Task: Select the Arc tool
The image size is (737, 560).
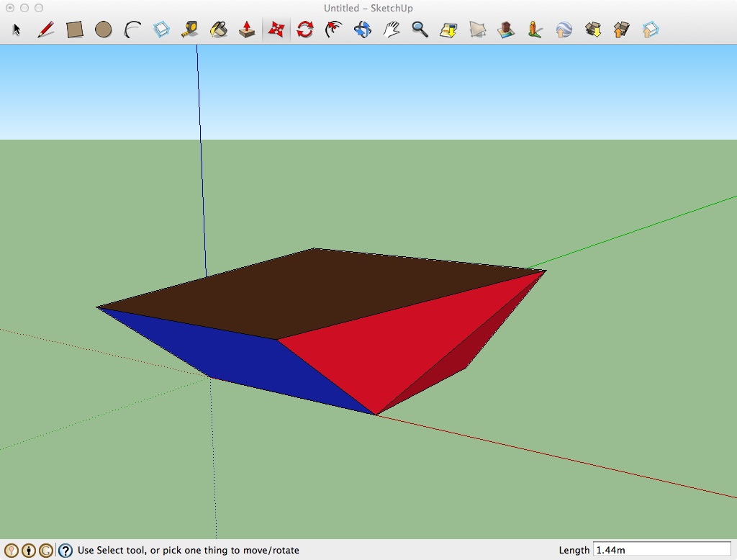Action: [132, 30]
